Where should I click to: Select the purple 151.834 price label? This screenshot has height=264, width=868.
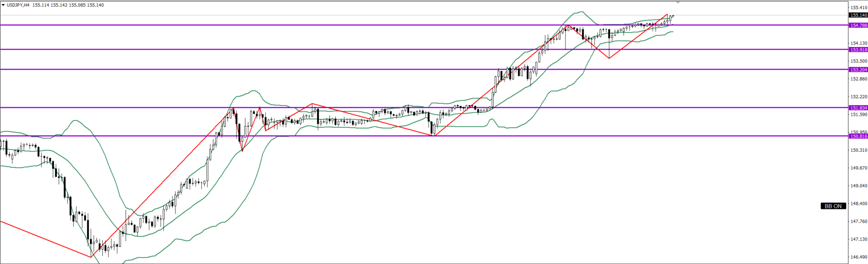point(858,108)
